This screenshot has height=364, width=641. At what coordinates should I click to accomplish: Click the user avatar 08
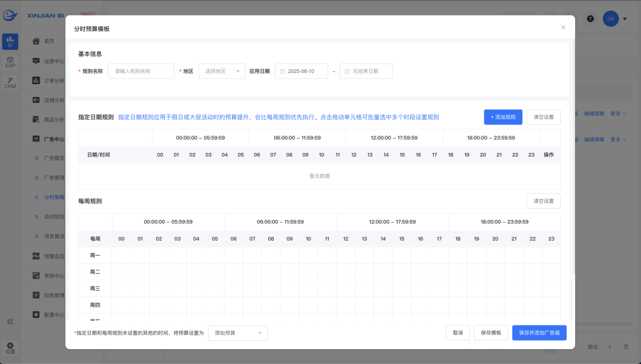tap(610, 19)
